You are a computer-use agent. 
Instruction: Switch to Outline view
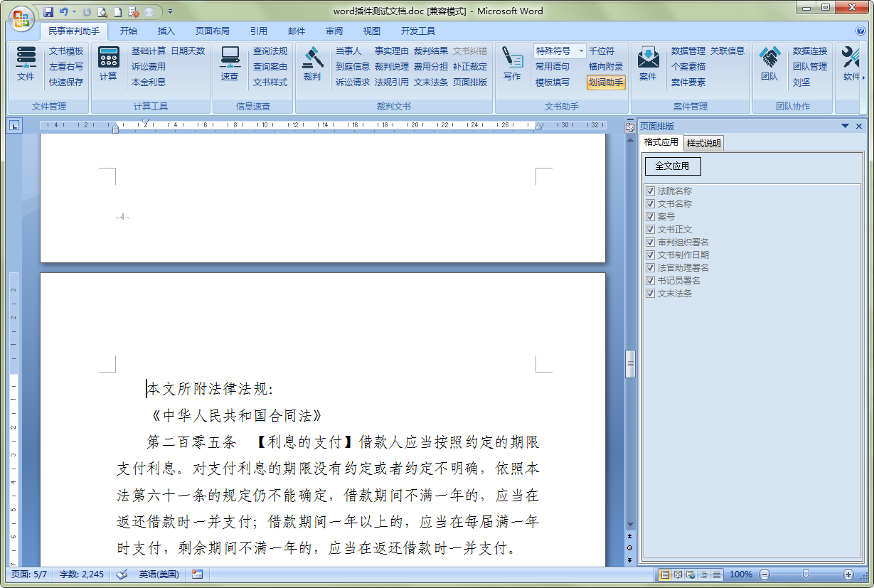pyautogui.click(x=703, y=574)
